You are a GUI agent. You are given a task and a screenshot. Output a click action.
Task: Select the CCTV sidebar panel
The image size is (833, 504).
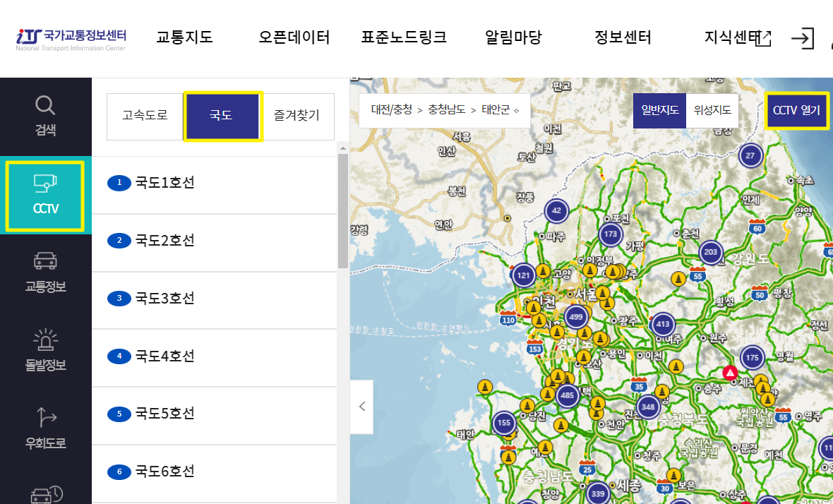(x=45, y=196)
